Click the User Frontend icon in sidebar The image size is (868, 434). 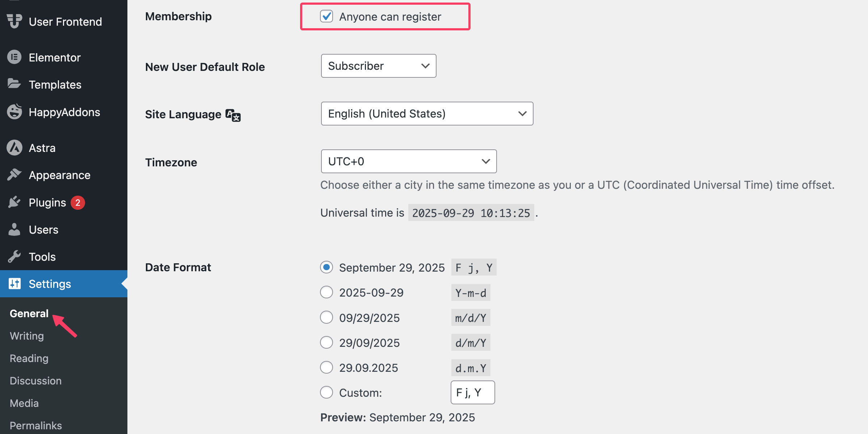point(14,21)
